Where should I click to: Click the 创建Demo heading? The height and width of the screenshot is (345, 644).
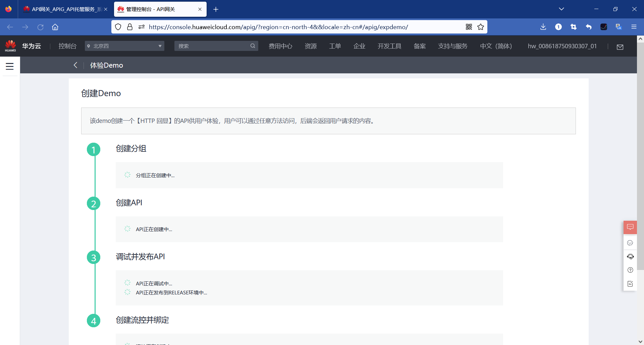point(101,93)
